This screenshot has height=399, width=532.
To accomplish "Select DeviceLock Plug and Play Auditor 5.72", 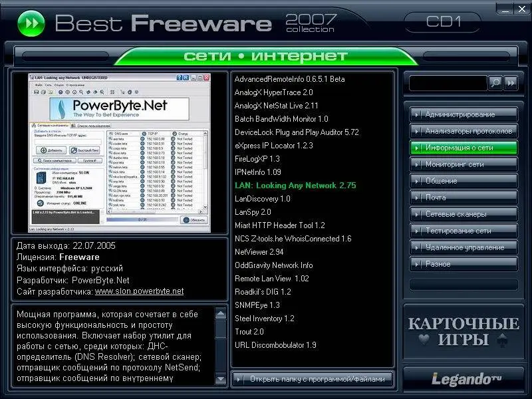I will click(297, 132).
